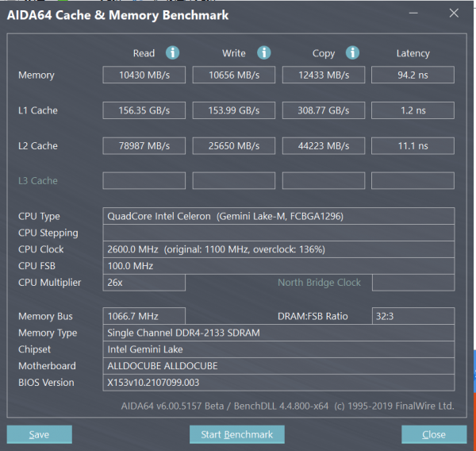Click the L2 Cache Write result field
The image size is (476, 451).
[x=233, y=145]
